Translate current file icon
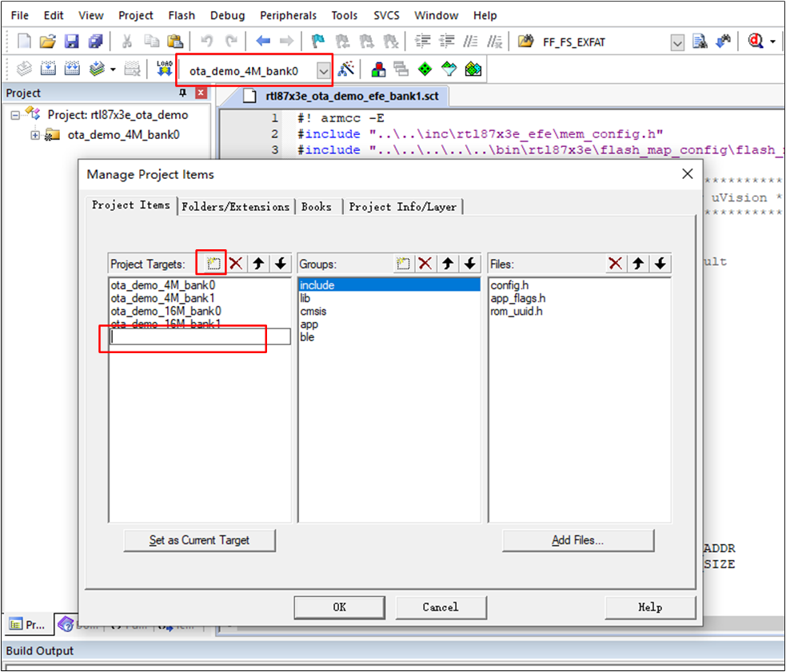Image resolution: width=786 pixels, height=672 pixels. [x=23, y=69]
